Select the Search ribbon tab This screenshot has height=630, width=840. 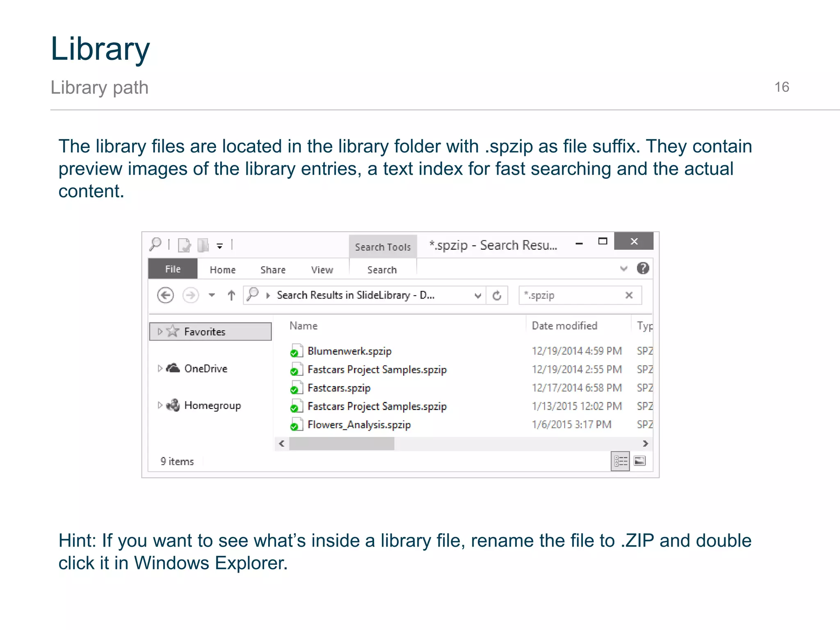382,270
